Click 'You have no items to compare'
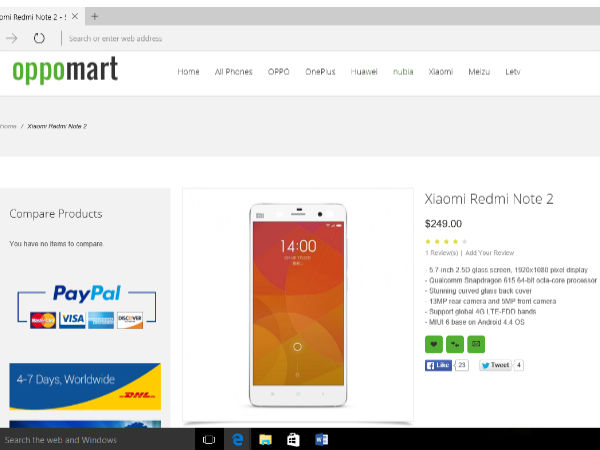 tap(56, 244)
